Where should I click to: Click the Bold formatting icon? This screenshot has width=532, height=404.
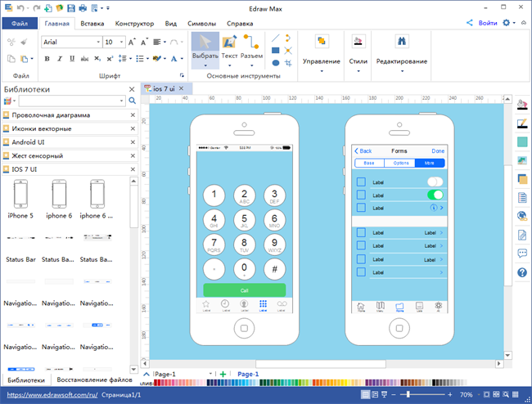tap(47, 59)
